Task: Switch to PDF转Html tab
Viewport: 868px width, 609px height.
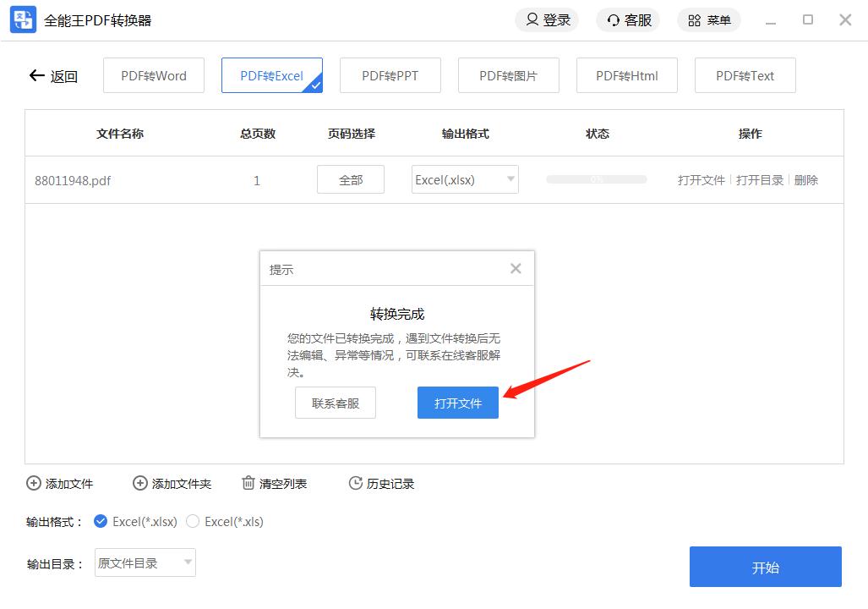Action: 626,75
